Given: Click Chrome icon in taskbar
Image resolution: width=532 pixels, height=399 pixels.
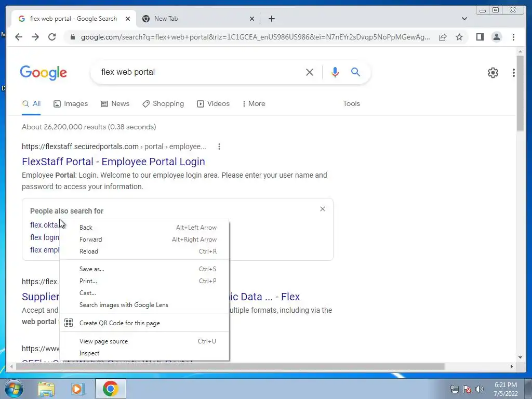Looking at the screenshot, I should pos(110,389).
